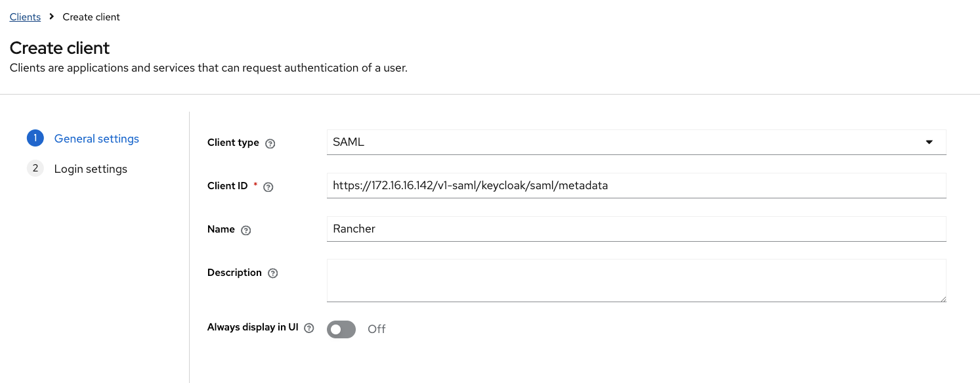980x383 pixels.
Task: Open the Clients breadcrumb link
Action: pos(25,17)
